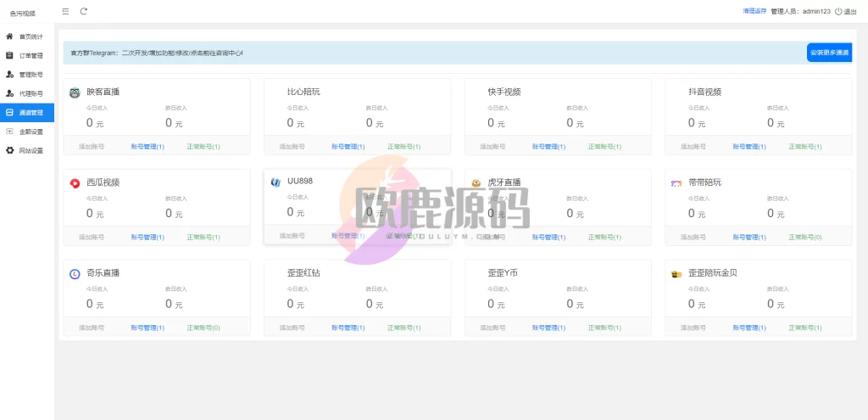The width and height of the screenshot is (868, 420).
Task: Collapse the sidebar with the menu fold icon
Action: (x=66, y=11)
